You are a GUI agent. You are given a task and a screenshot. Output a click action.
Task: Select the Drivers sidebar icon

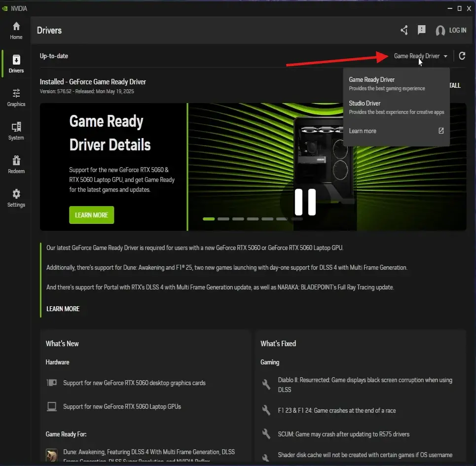point(16,64)
